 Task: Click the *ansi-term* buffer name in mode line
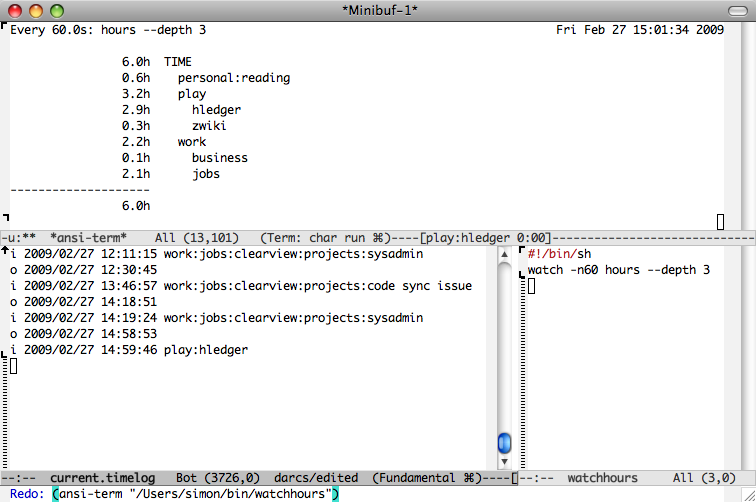pos(88,237)
